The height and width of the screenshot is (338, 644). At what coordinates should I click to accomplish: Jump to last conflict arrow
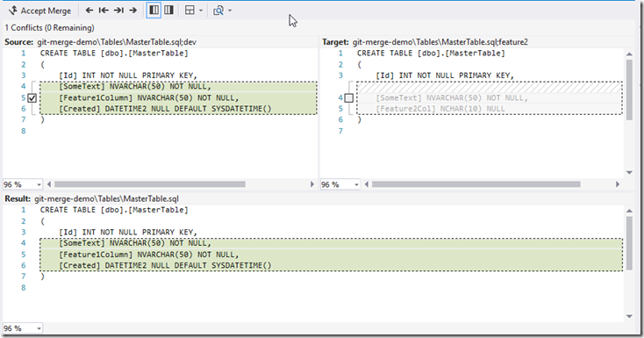118,11
